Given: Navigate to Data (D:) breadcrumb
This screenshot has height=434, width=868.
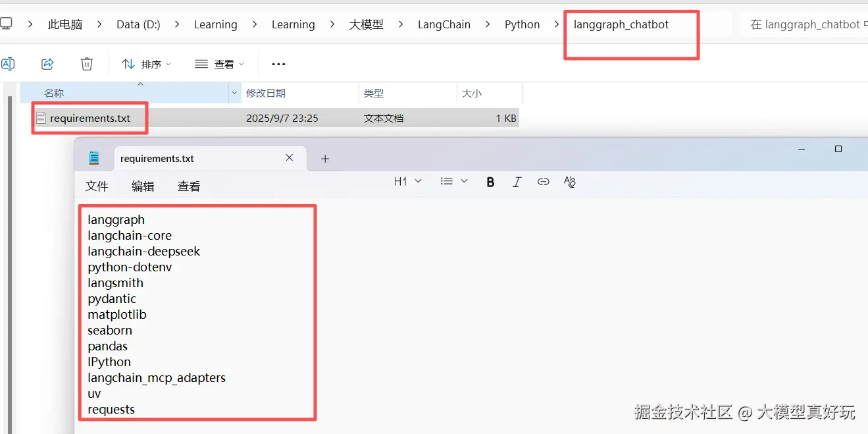Looking at the screenshot, I should coord(138,25).
